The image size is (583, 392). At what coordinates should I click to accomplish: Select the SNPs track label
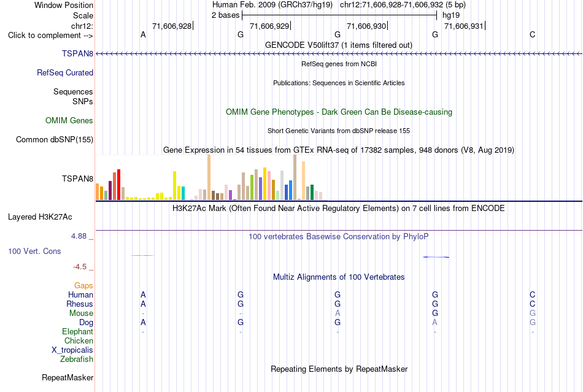[83, 101]
